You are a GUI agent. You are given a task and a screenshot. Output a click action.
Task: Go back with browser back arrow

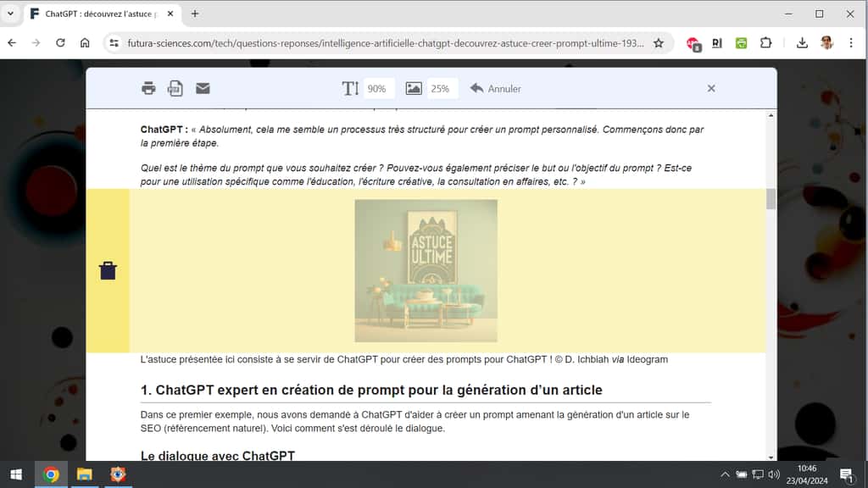click(12, 42)
